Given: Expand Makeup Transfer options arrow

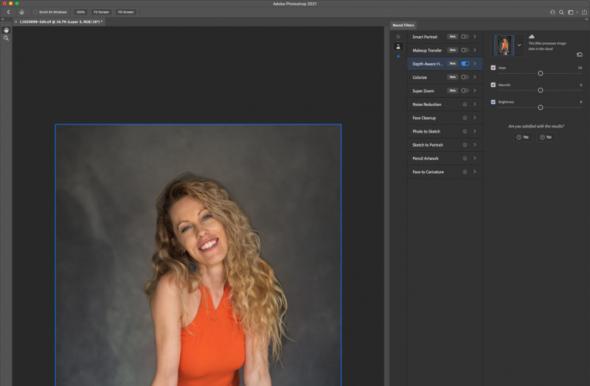Looking at the screenshot, I should pyautogui.click(x=475, y=50).
